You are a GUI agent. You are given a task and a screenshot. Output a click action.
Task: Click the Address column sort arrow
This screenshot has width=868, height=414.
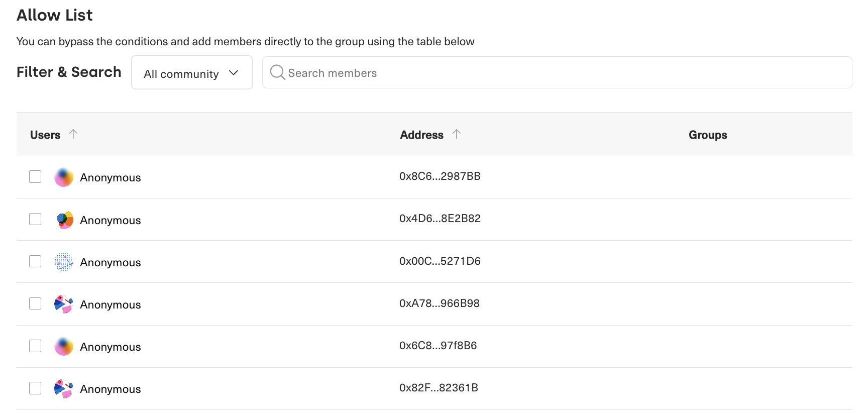pyautogui.click(x=456, y=134)
